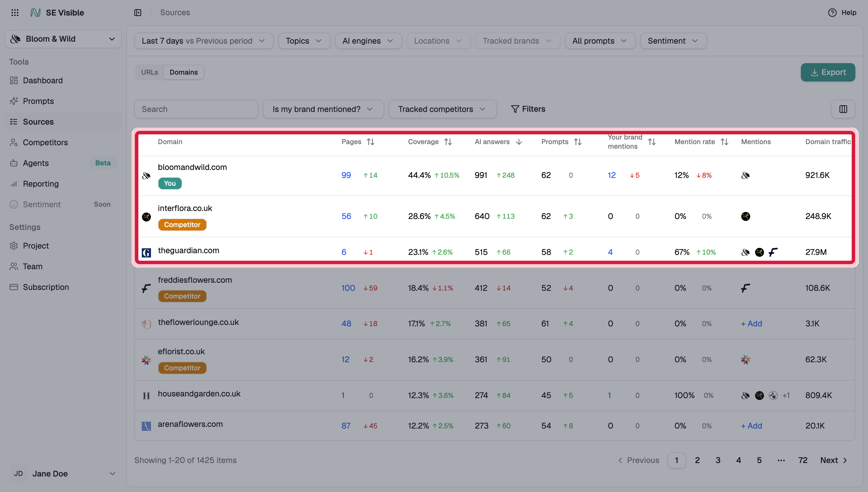Open brand mentions 12 for bloomandwild.com
The image size is (868, 492).
click(x=612, y=175)
